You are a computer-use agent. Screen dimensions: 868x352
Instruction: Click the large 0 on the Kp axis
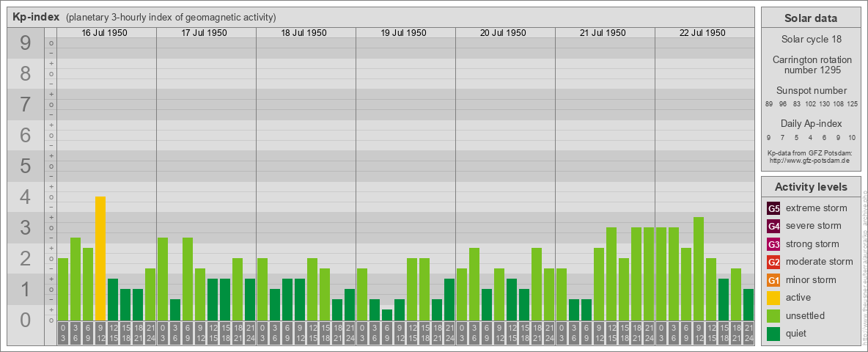[25, 320]
